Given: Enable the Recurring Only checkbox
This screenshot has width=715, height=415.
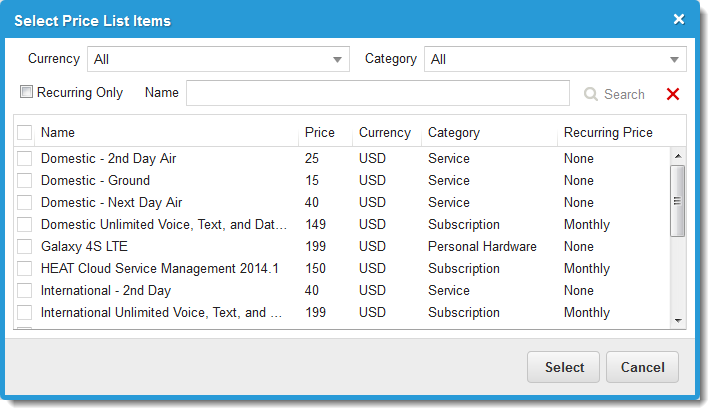Looking at the screenshot, I should click(x=27, y=92).
